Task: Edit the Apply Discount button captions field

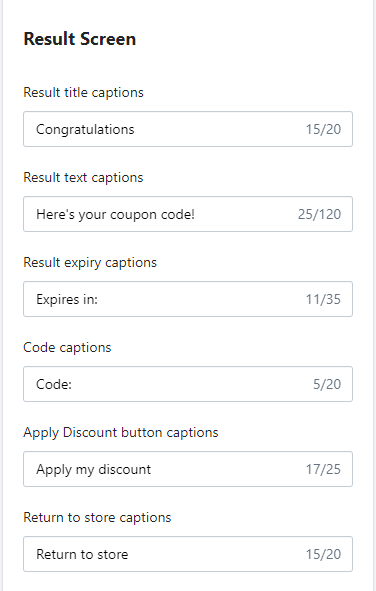Action: (188, 469)
